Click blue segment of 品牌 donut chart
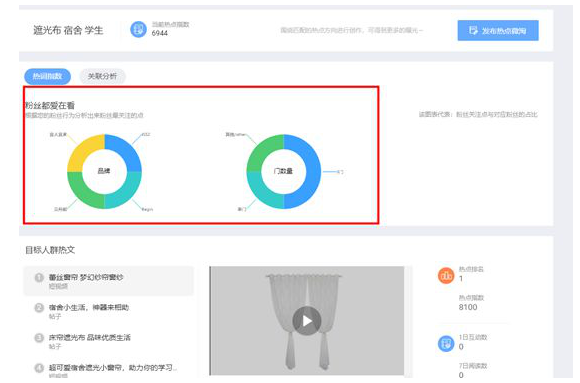Screen dimensions: 580x383 [x=125, y=151]
